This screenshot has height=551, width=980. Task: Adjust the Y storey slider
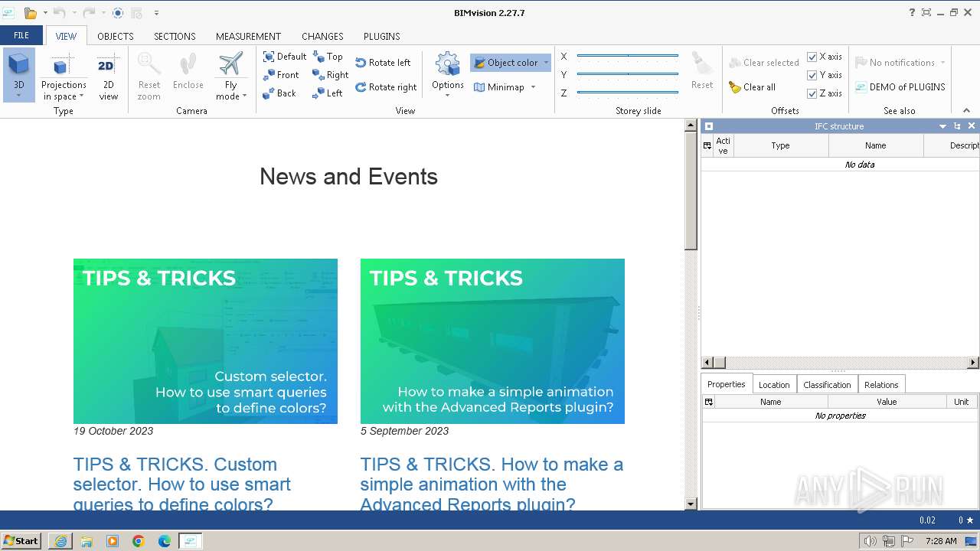pyautogui.click(x=628, y=74)
